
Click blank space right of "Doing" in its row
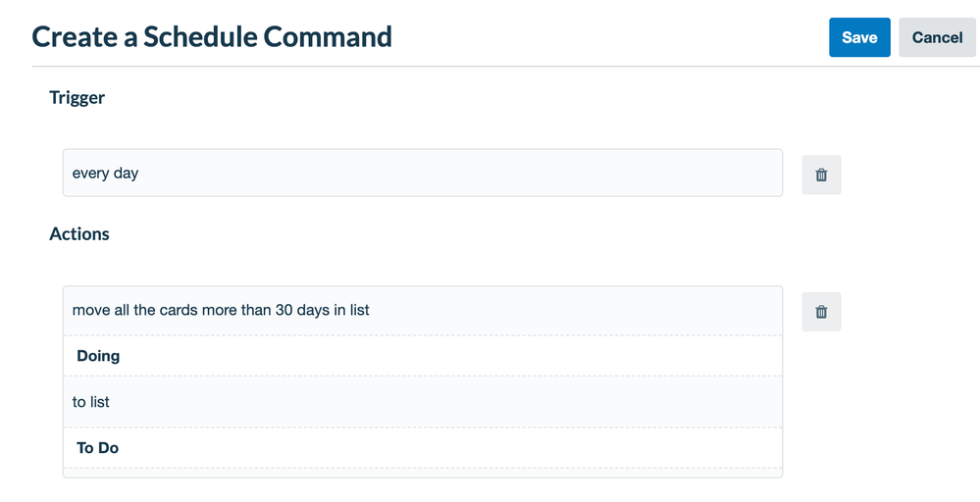[450, 356]
